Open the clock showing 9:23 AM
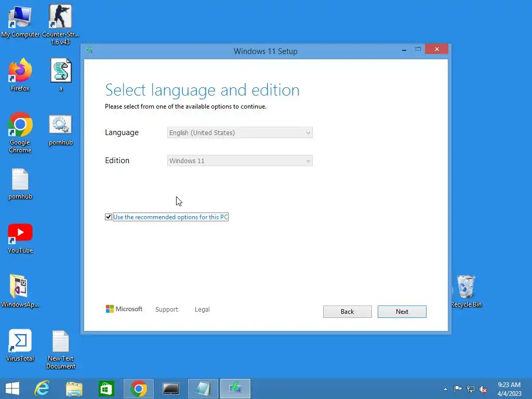Viewport: 532px width, 399px height. (509, 389)
